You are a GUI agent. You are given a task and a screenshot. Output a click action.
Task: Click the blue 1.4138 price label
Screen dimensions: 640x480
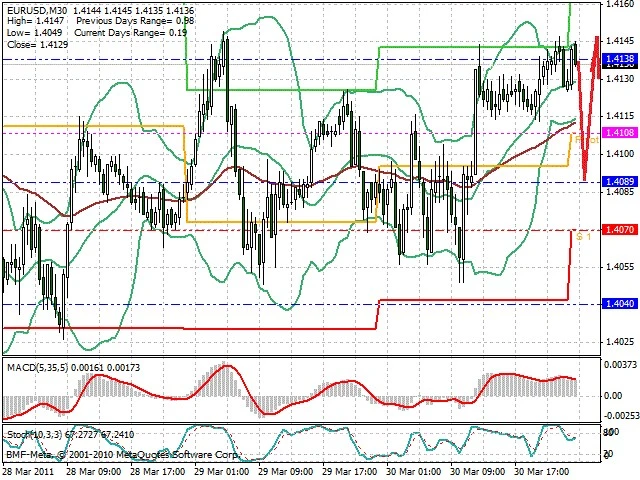[620, 59]
